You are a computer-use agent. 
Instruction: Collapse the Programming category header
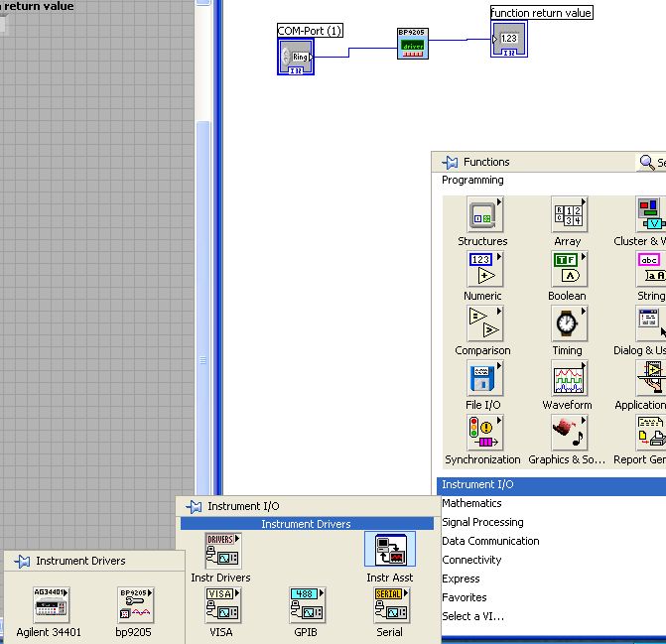[472, 180]
